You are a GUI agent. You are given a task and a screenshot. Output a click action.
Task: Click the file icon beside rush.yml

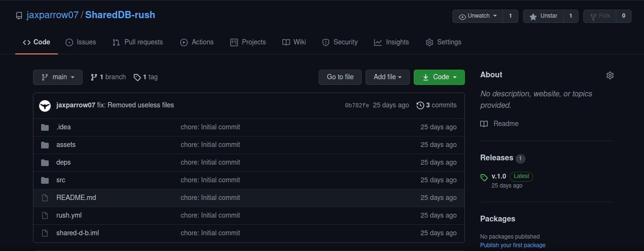tap(45, 215)
